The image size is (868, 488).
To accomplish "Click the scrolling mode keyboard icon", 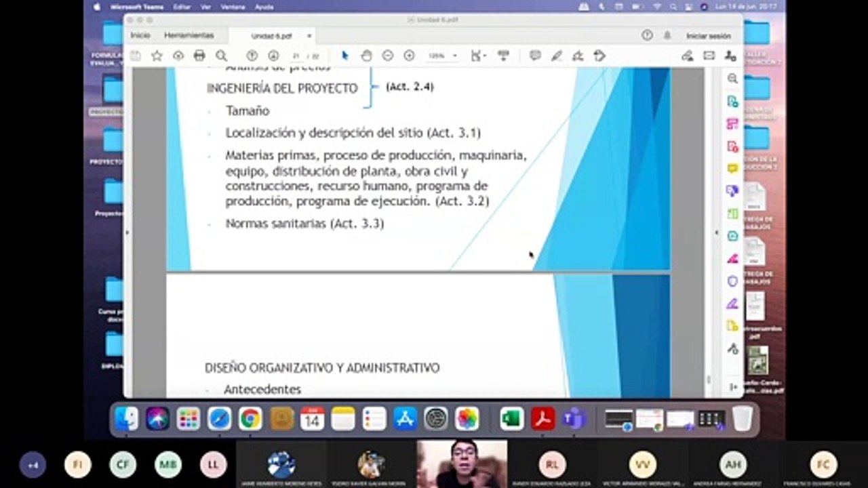I will tap(503, 56).
